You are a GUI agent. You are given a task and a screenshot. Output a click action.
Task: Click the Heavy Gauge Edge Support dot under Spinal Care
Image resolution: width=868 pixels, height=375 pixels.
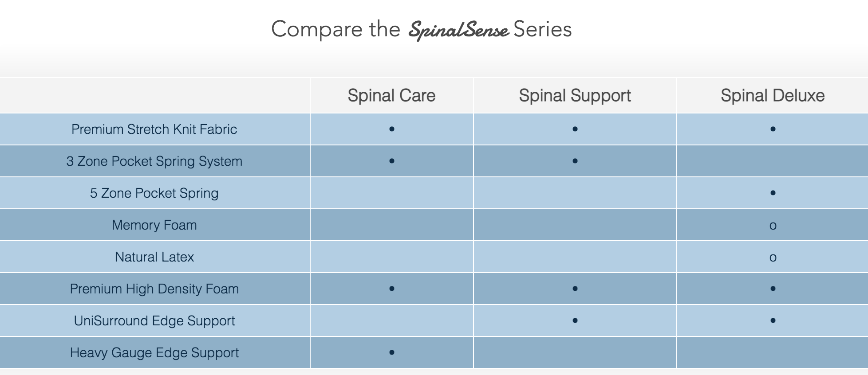pos(391,352)
